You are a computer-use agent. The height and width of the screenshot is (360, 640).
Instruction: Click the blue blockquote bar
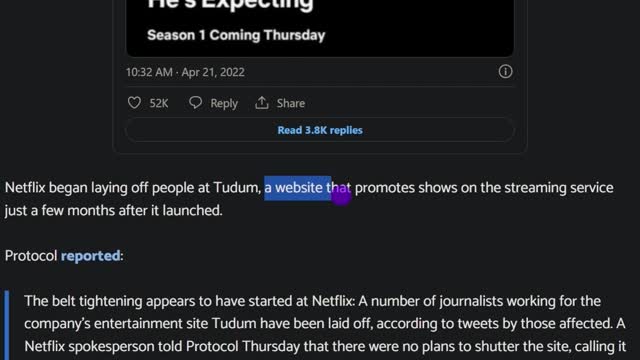[7, 325]
